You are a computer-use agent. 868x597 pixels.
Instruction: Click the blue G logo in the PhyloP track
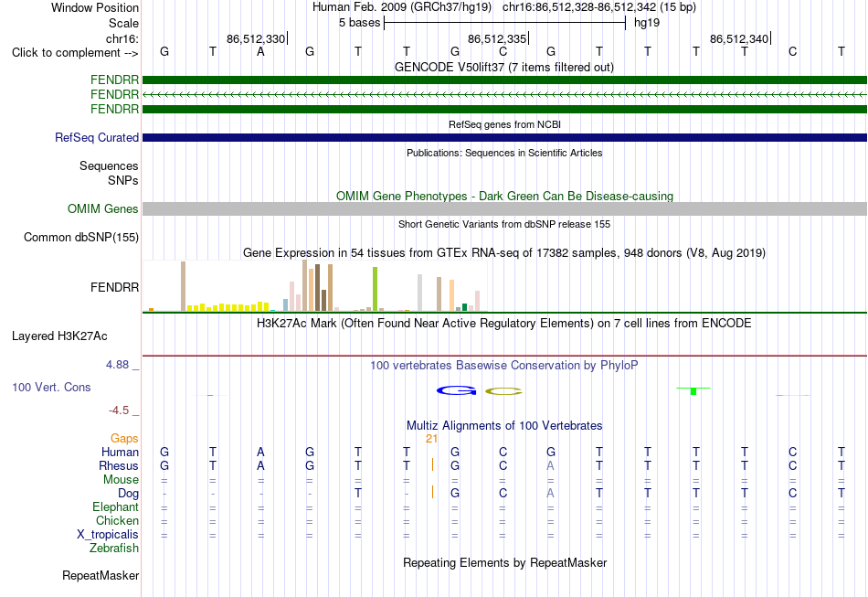(456, 391)
